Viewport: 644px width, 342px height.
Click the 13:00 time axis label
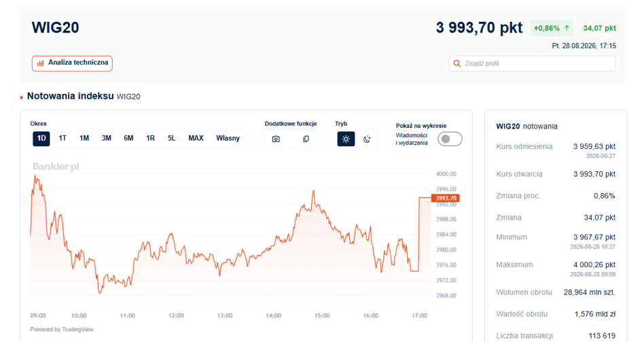225,315
